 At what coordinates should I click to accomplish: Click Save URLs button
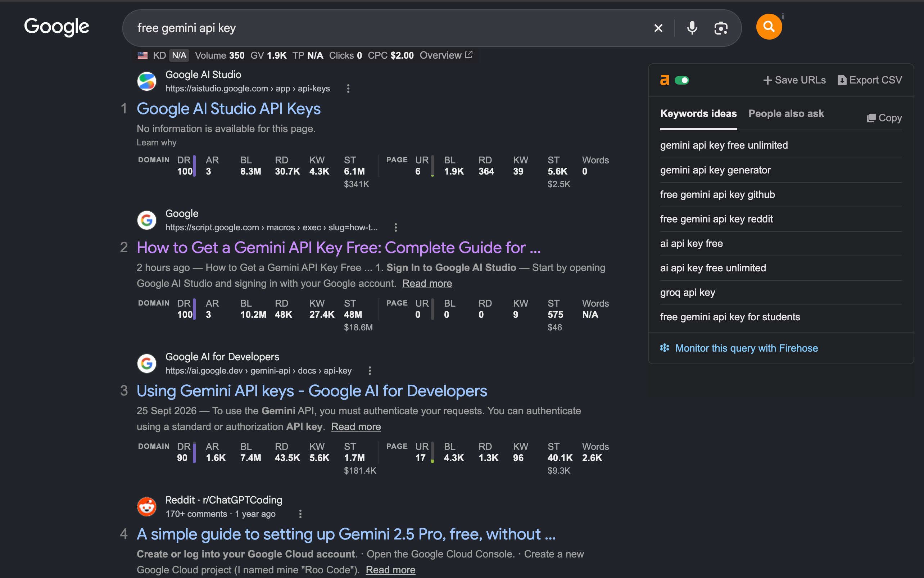pos(794,80)
